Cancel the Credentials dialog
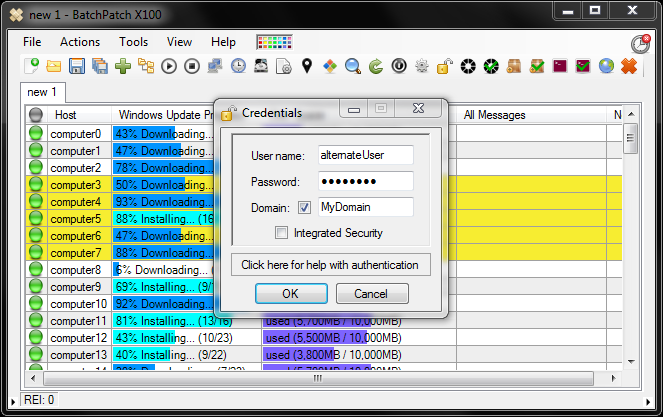Viewport: 663px width, 417px height. pos(372,294)
